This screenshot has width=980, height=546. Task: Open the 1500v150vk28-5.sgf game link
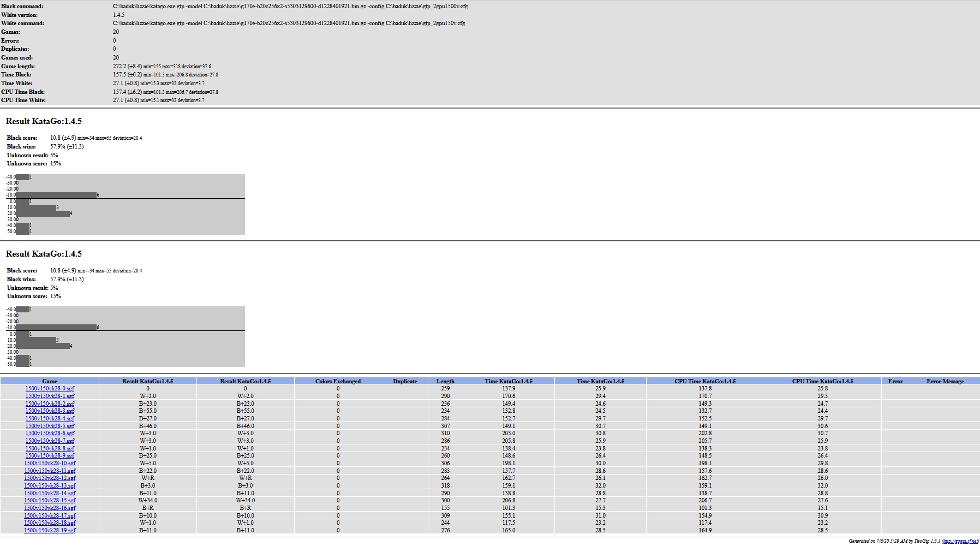pos(50,426)
